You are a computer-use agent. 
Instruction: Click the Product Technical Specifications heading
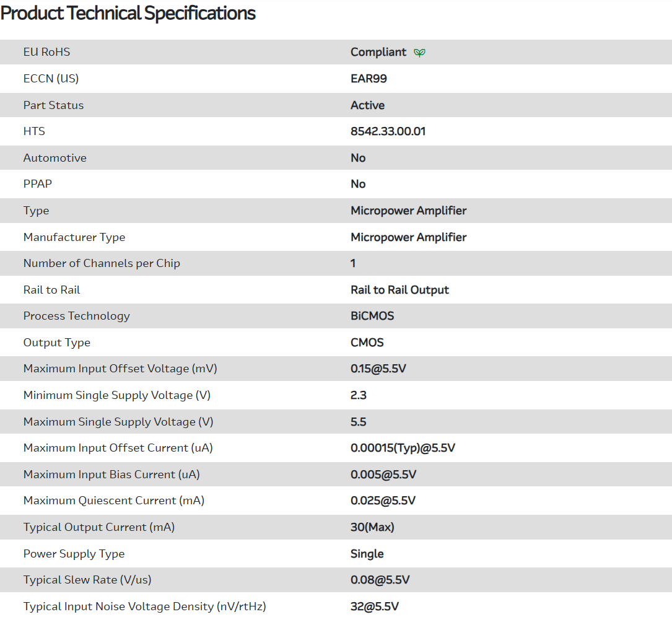point(128,13)
